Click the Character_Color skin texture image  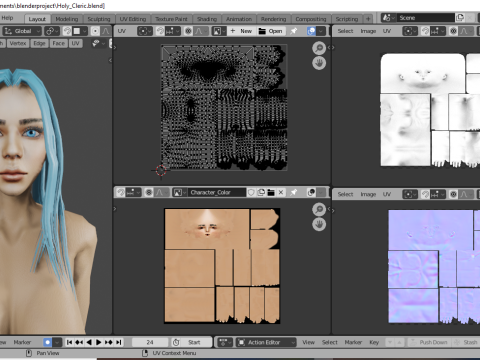point(222,266)
